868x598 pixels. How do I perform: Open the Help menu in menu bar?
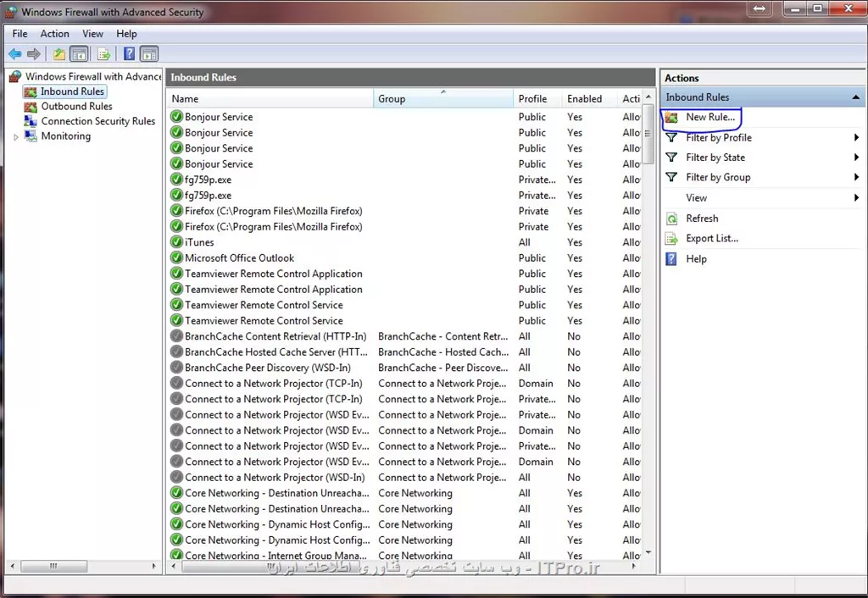[126, 34]
